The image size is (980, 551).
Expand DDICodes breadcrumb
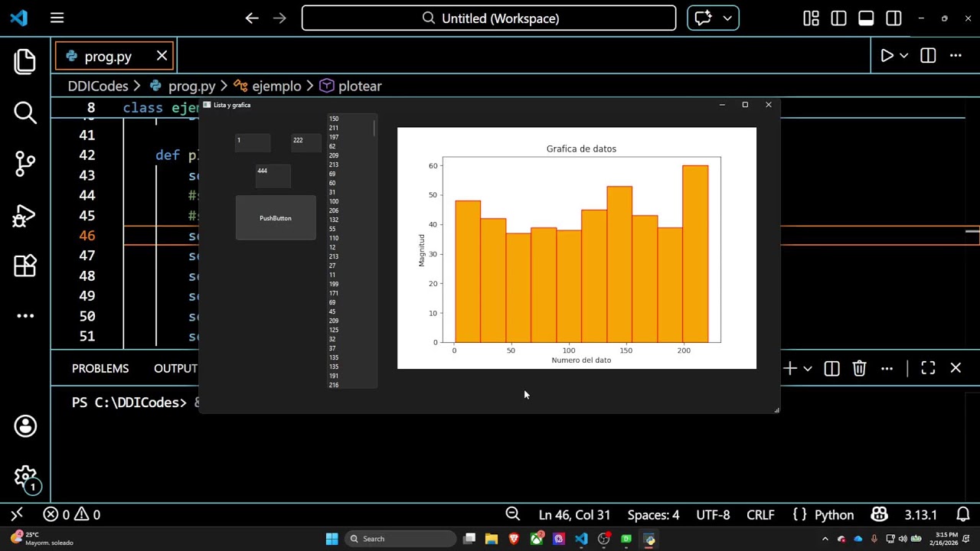(x=97, y=86)
